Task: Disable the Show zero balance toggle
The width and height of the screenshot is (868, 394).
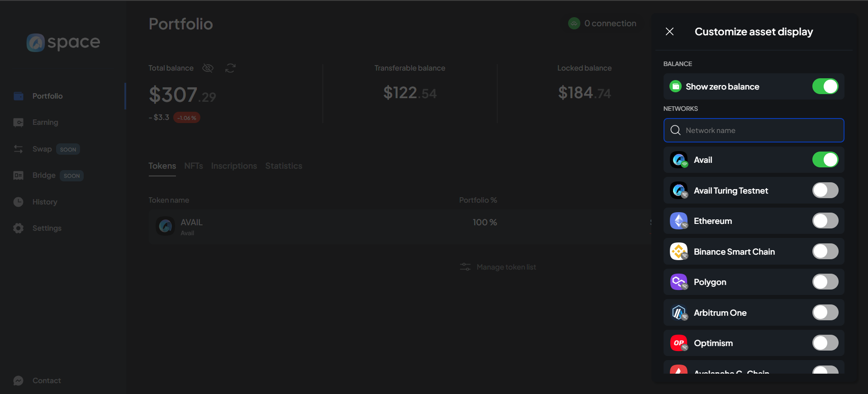Action: tap(825, 86)
